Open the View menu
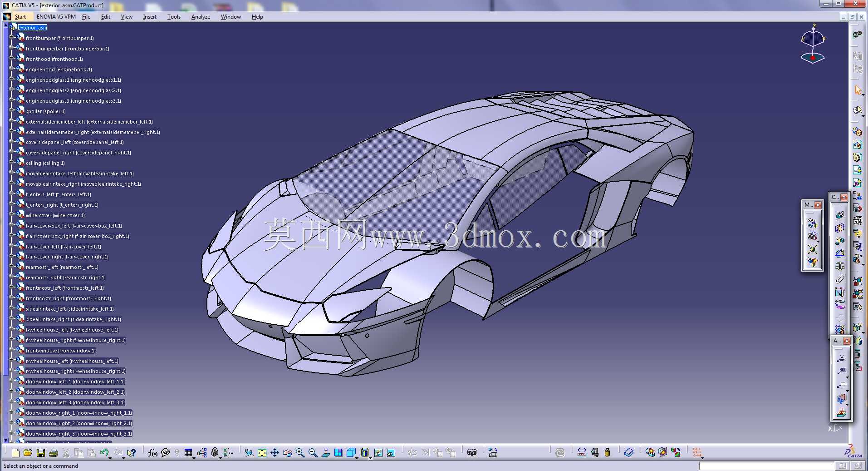This screenshot has height=471, width=868. tap(127, 17)
